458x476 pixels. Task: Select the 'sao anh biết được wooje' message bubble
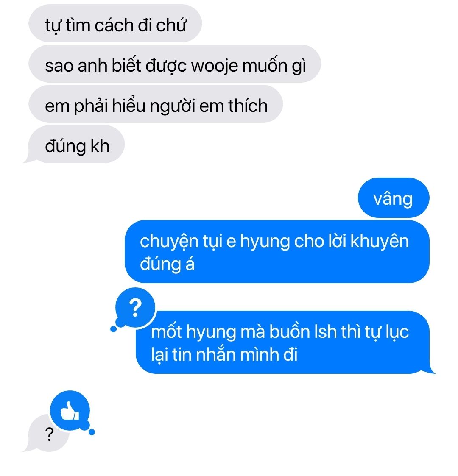point(175,64)
